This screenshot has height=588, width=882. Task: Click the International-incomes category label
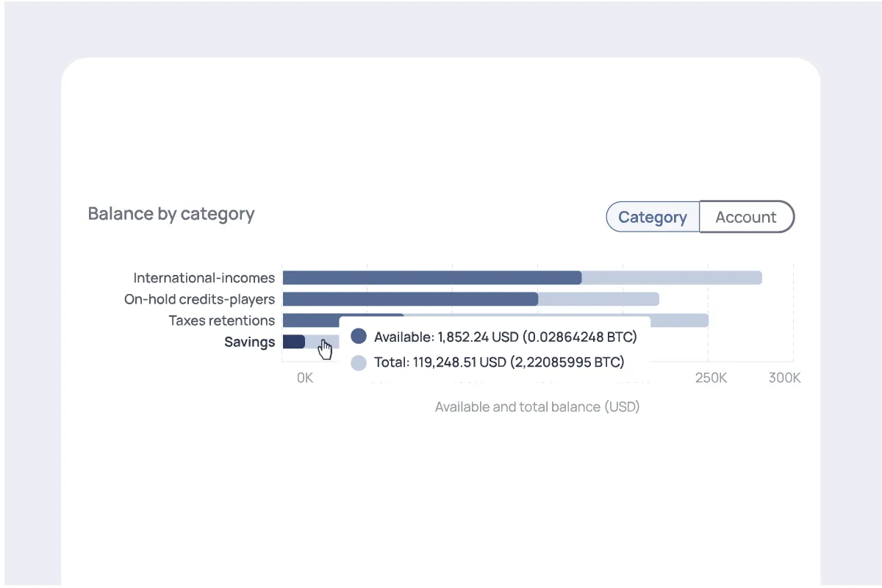tap(204, 278)
